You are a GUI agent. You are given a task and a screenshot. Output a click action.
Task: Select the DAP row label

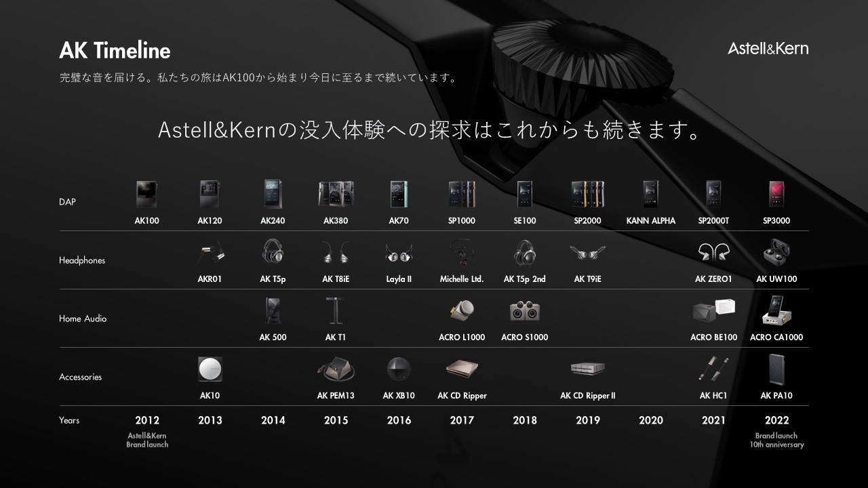tap(67, 202)
